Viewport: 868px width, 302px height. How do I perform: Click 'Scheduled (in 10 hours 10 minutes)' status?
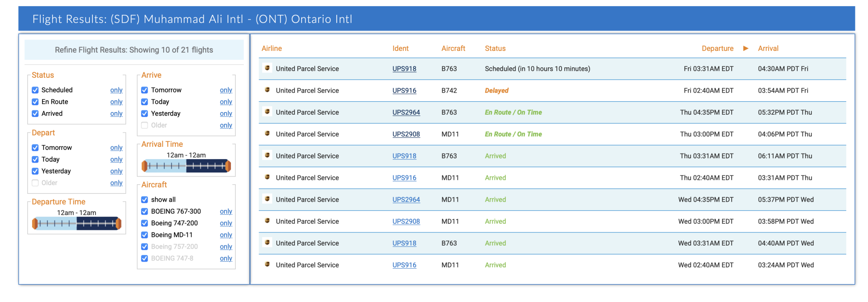537,69
